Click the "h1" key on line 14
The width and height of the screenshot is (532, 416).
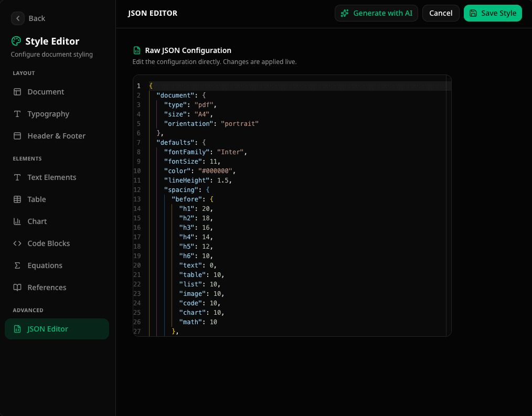coord(187,209)
